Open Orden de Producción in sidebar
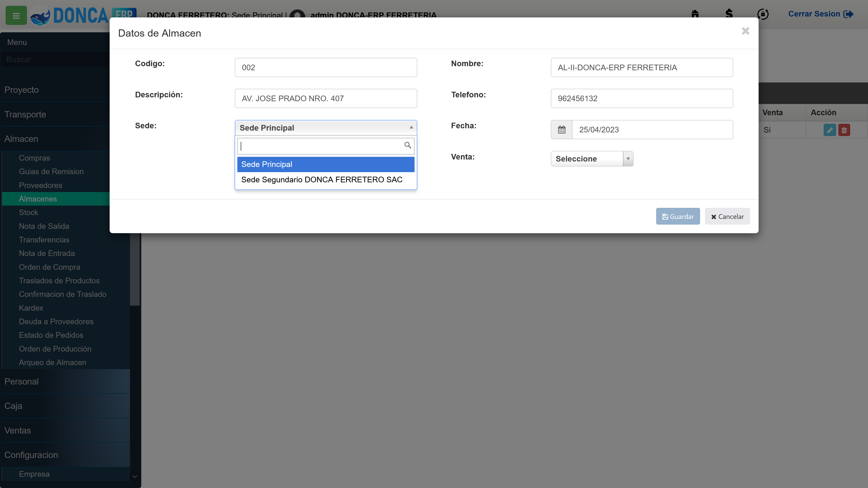Screen dimensions: 868x488 [55, 349]
